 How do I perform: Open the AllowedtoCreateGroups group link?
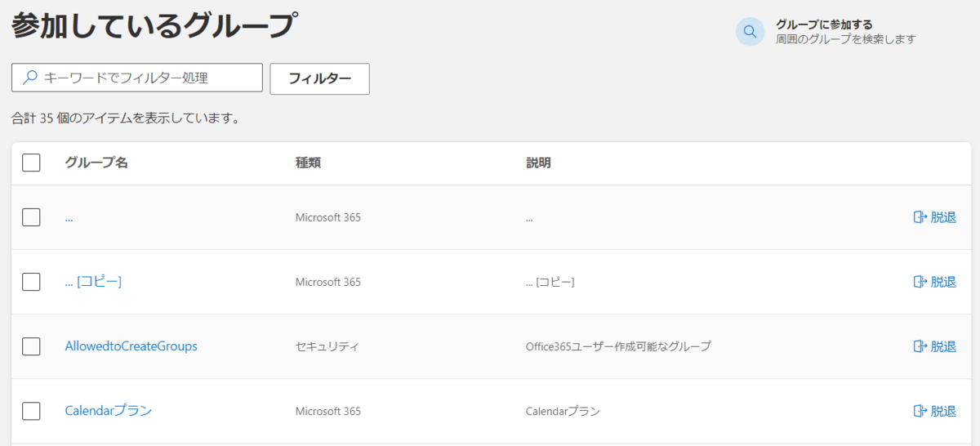[131, 346]
